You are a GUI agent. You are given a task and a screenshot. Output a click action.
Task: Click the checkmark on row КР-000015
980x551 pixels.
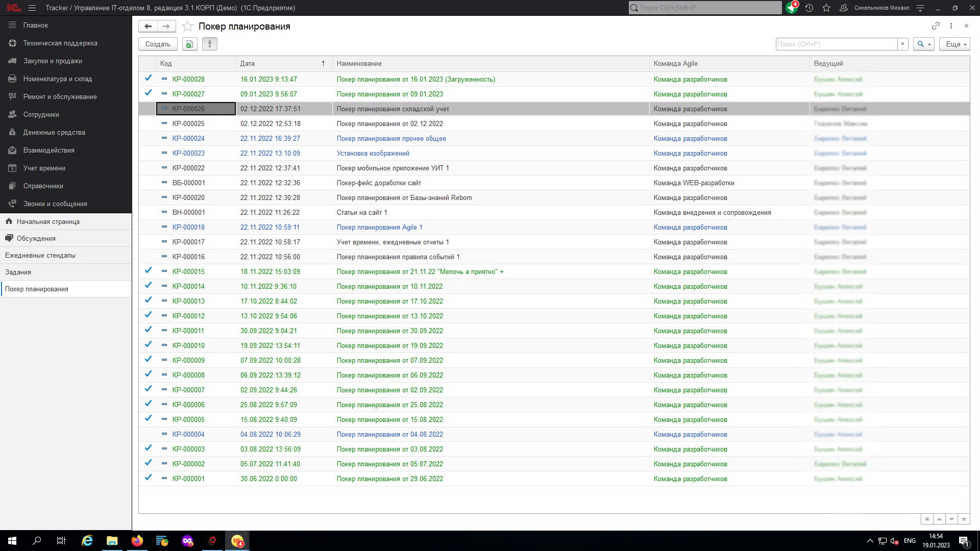(148, 271)
